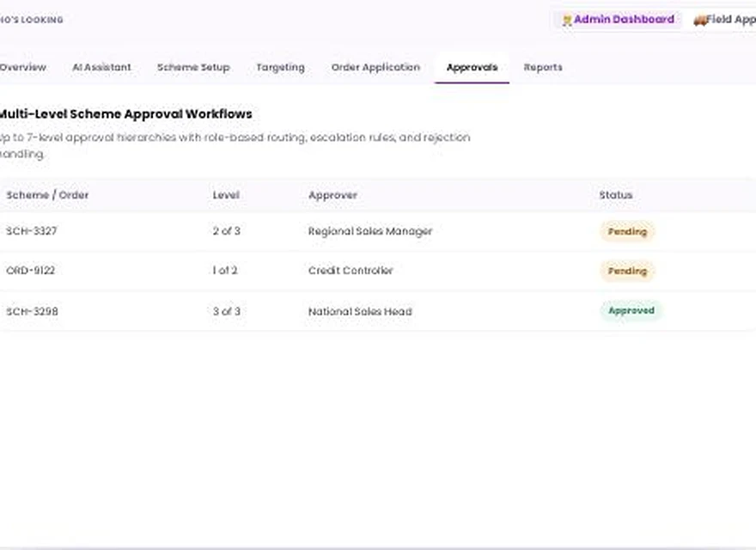Switch to the Field App view
Image resolution: width=756 pixels, height=550 pixels.
coord(725,20)
